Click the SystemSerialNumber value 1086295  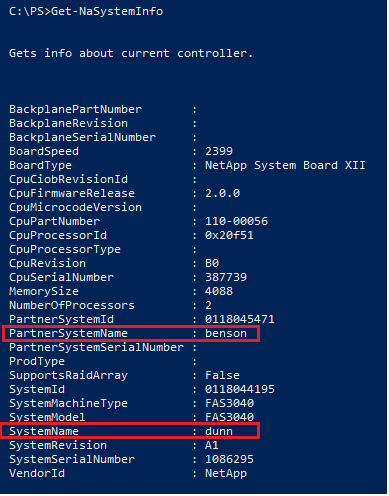click(x=229, y=459)
